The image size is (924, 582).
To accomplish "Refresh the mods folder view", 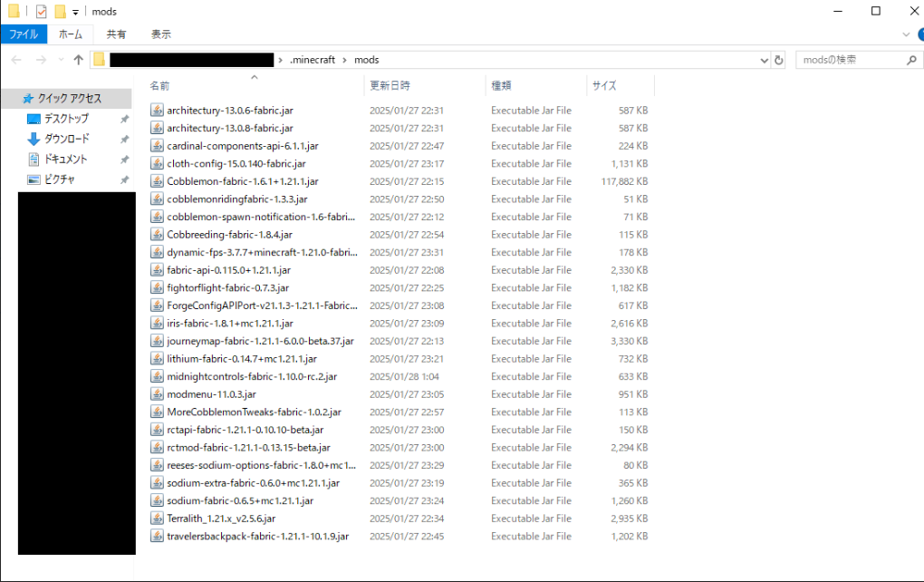I will point(778,60).
